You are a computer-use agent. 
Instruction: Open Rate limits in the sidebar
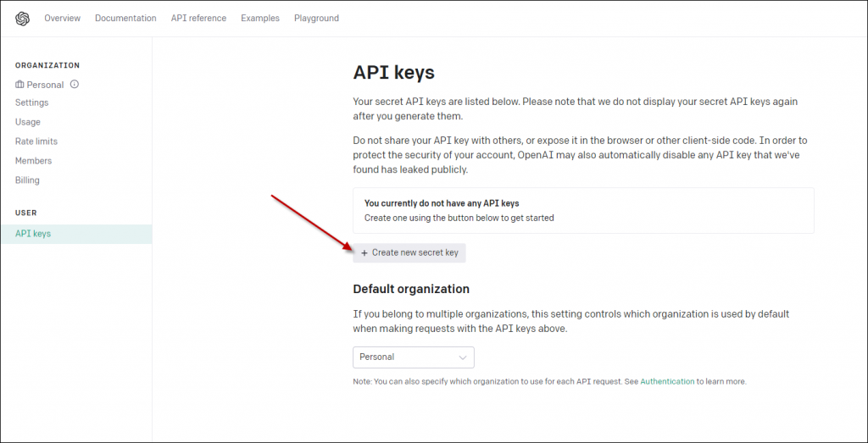pos(36,141)
